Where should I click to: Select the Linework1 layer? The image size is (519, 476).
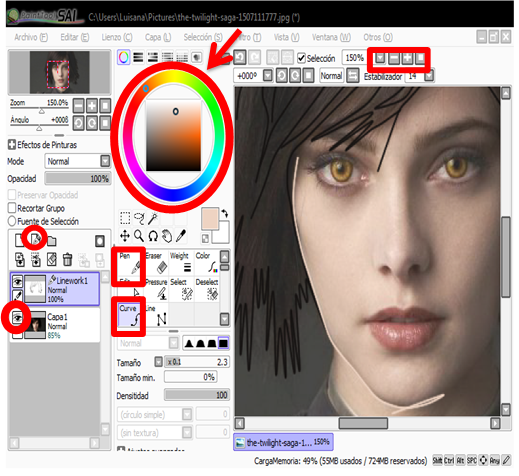coord(55,289)
